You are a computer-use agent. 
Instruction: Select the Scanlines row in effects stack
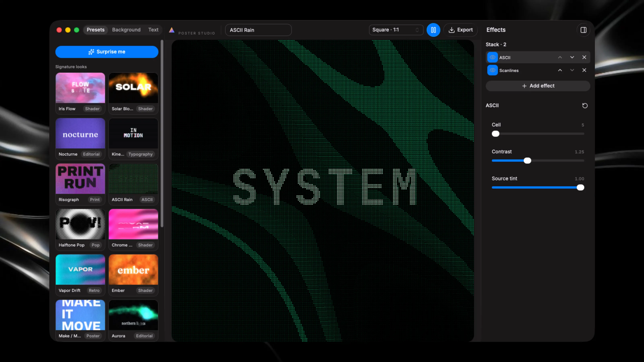click(x=538, y=70)
